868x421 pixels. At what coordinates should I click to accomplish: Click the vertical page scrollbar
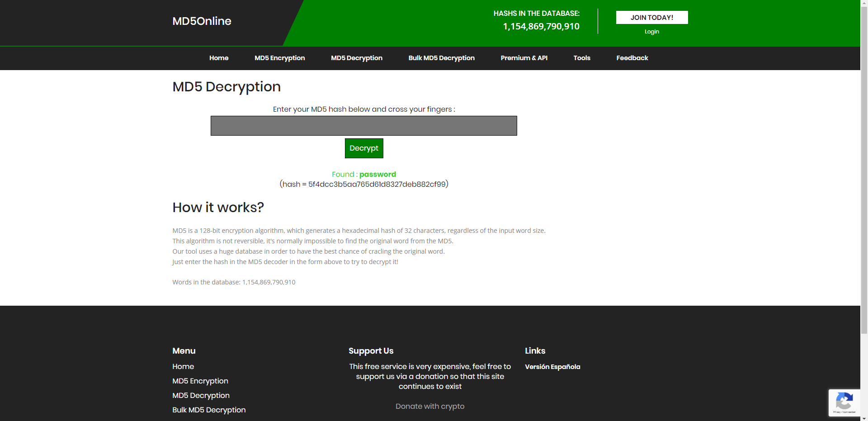click(x=864, y=181)
